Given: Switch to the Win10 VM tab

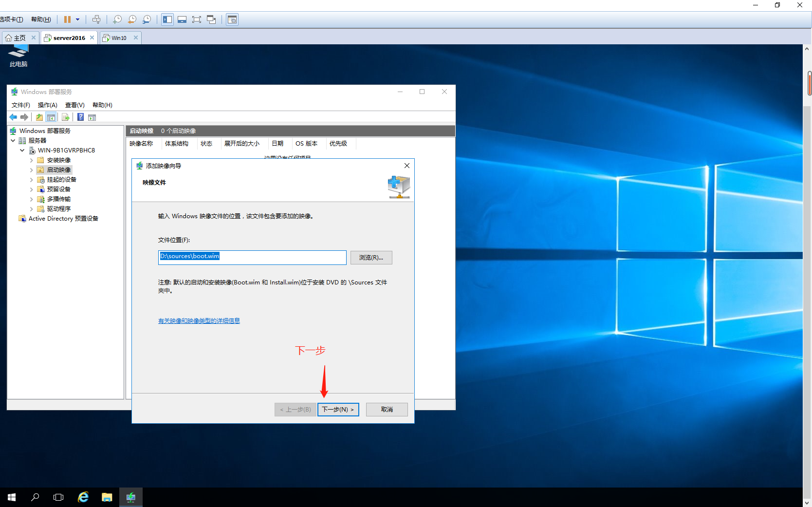Looking at the screenshot, I should 119,38.
